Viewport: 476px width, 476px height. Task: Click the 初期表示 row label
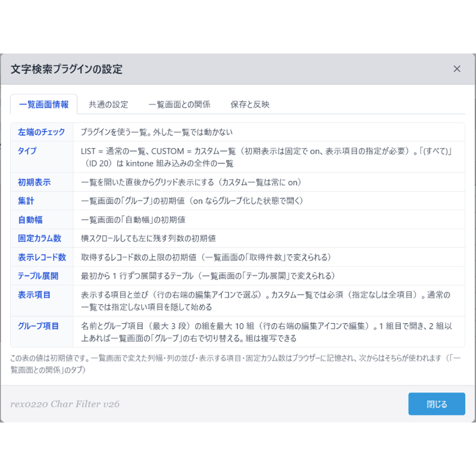34,182
